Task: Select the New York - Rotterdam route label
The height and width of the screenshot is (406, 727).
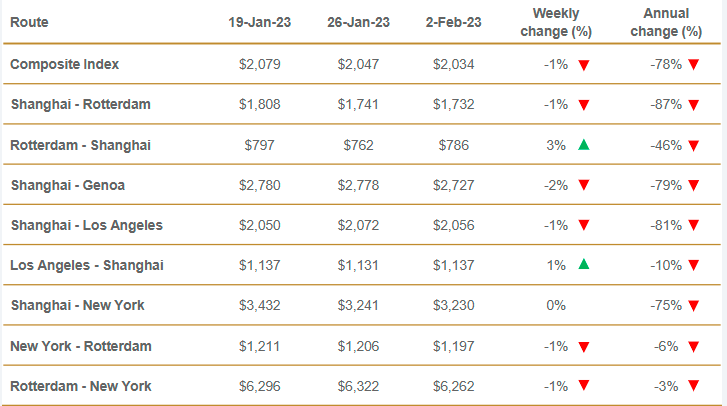Action: pyautogui.click(x=81, y=346)
